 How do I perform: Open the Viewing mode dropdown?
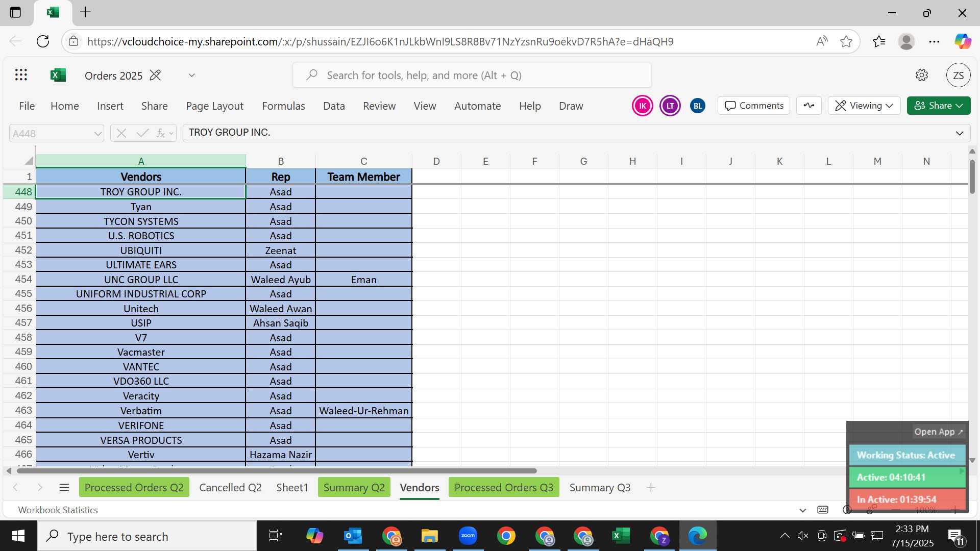click(x=864, y=106)
